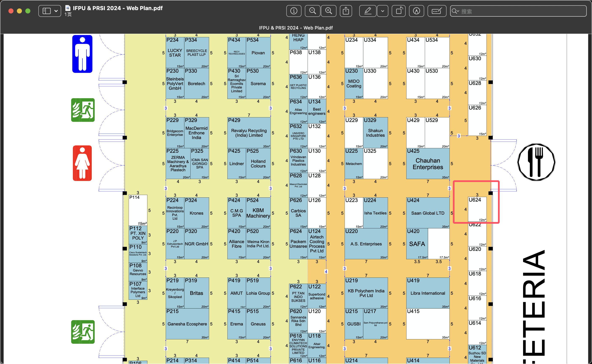This screenshot has height=364, width=592.
Task: Click booth P530 Sorema
Action: 258,84
